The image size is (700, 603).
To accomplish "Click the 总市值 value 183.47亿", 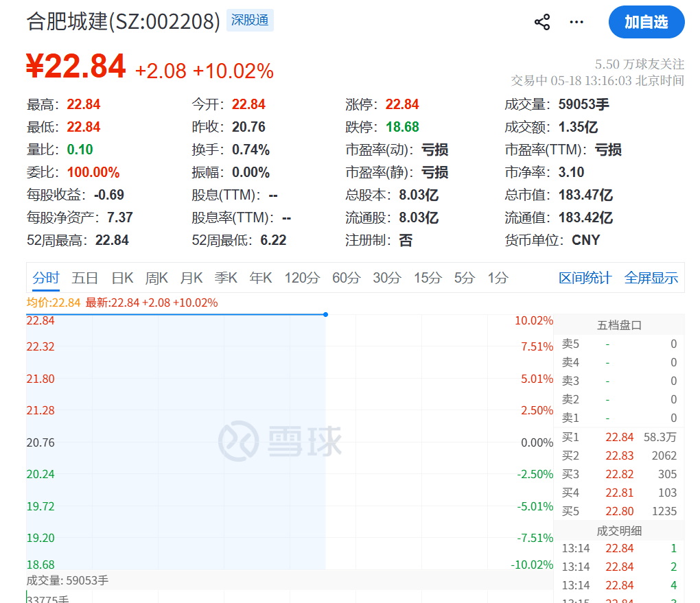I will click(585, 195).
